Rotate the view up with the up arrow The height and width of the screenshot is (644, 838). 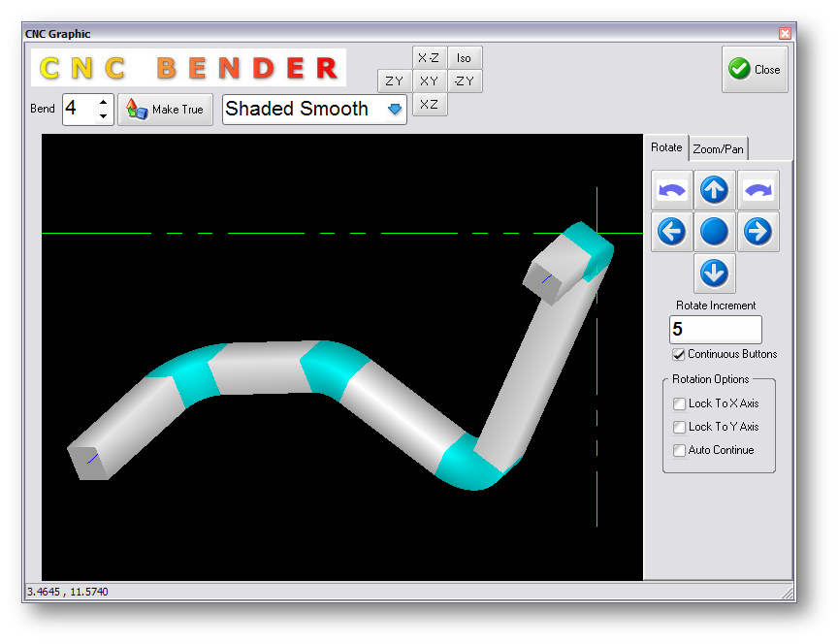point(715,190)
